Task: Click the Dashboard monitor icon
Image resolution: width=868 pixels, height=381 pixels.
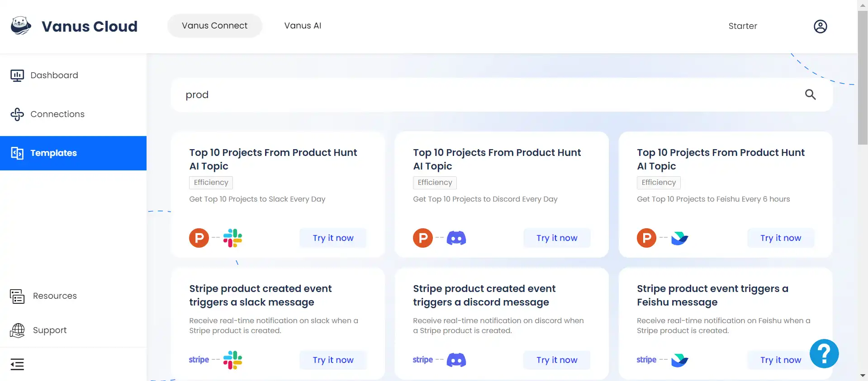Action: (x=17, y=75)
